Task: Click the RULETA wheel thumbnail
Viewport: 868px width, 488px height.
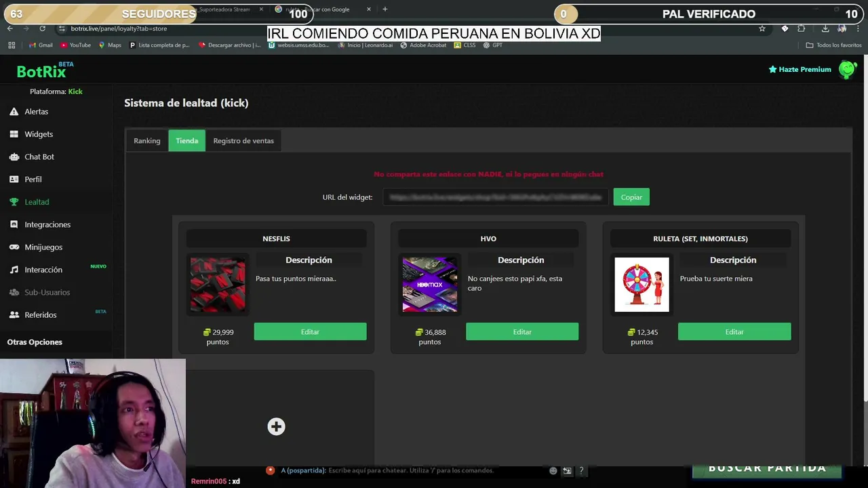Action: coord(642,285)
